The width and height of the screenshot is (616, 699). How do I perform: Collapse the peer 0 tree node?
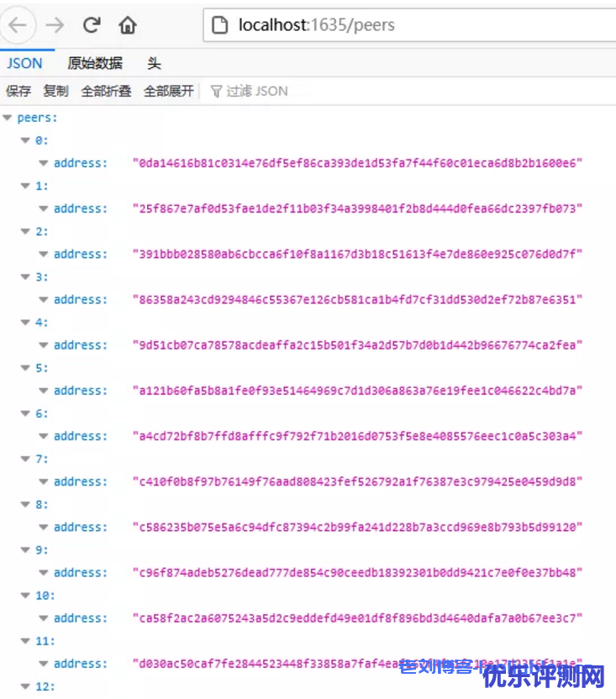25,140
